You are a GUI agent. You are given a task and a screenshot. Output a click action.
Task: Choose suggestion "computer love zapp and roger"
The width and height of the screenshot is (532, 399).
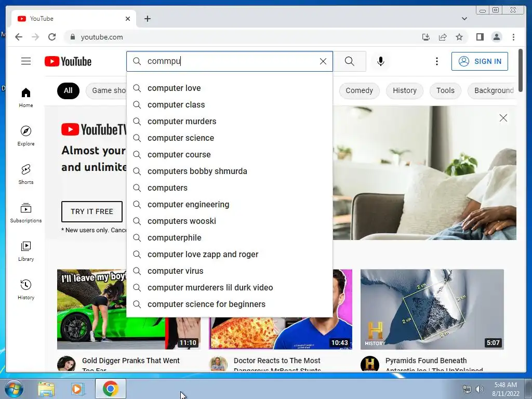coord(229,254)
